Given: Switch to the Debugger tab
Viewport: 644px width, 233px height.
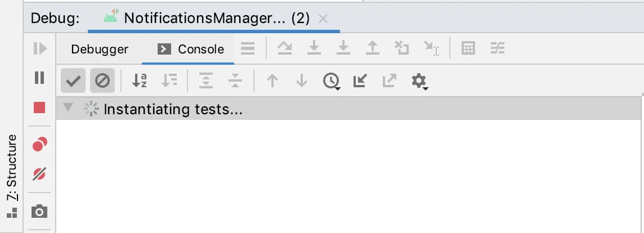Looking at the screenshot, I should [x=100, y=50].
